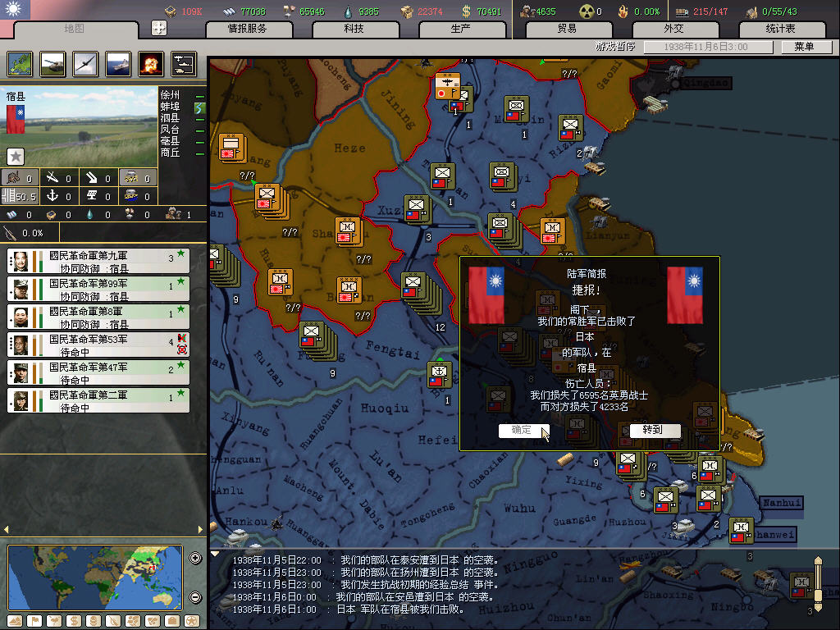
Task: Select the stacked-coins supply map mode icon
Action: pos(94,621)
